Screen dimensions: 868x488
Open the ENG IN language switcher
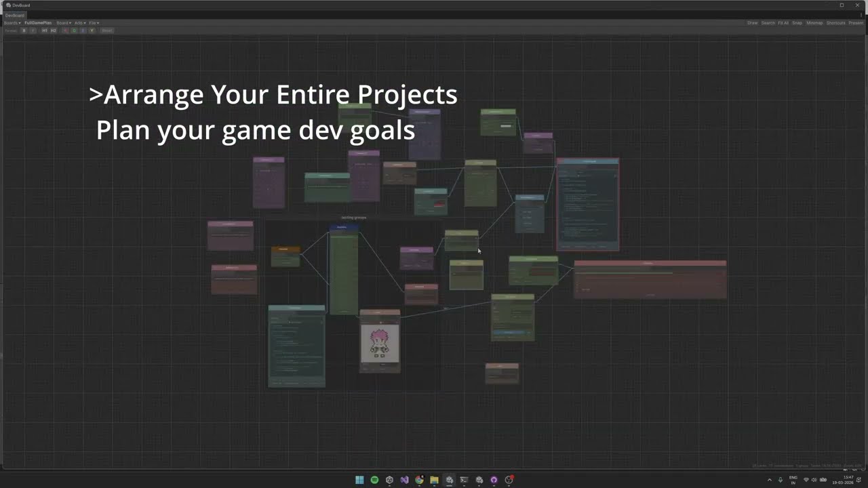[x=793, y=480]
